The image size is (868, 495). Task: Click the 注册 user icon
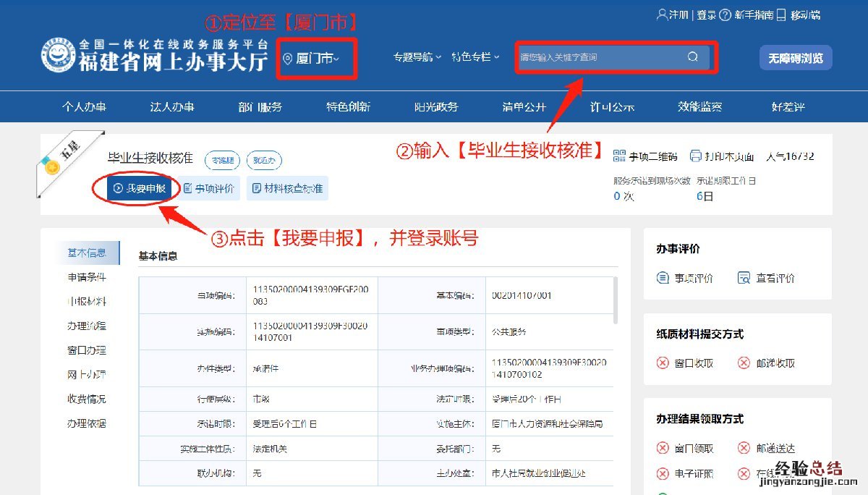click(x=661, y=14)
